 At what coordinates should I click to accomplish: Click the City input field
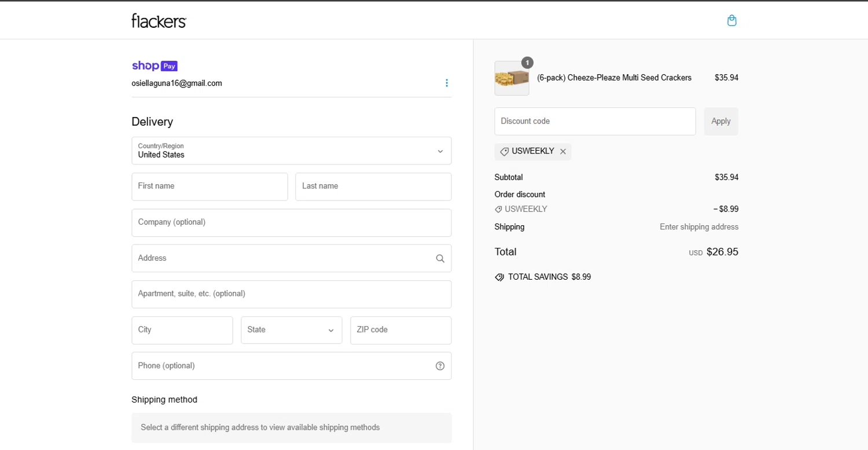click(x=182, y=330)
